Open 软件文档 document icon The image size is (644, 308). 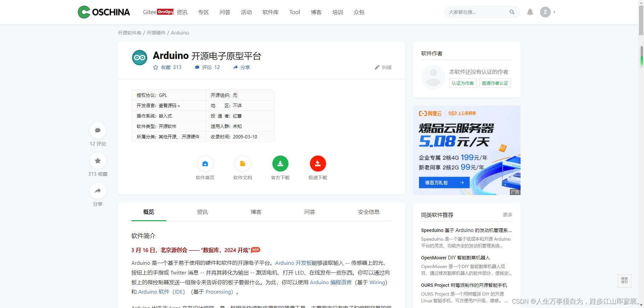pyautogui.click(x=243, y=164)
